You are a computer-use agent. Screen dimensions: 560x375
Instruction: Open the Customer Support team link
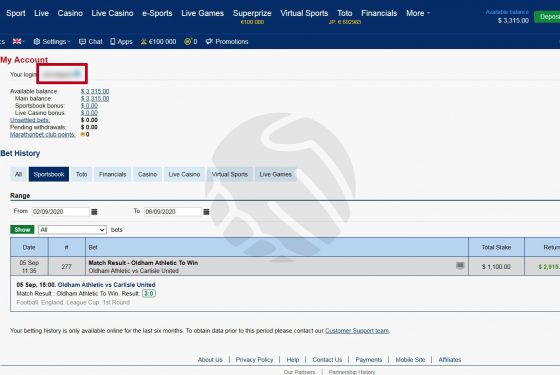point(357,331)
